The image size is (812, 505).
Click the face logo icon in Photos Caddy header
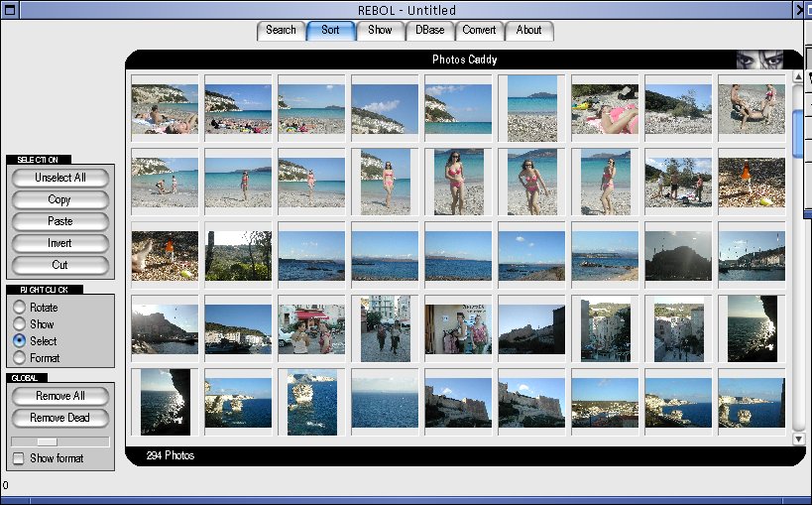[x=759, y=60]
